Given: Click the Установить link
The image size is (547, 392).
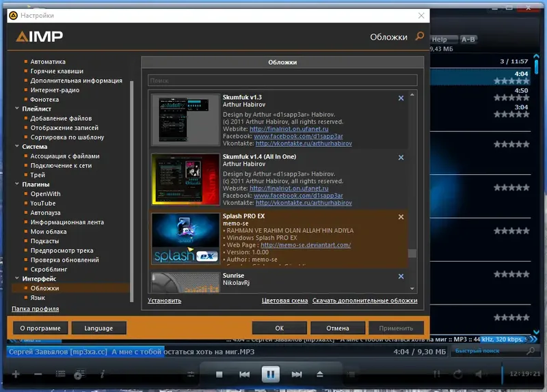Looking at the screenshot, I should 164,300.
